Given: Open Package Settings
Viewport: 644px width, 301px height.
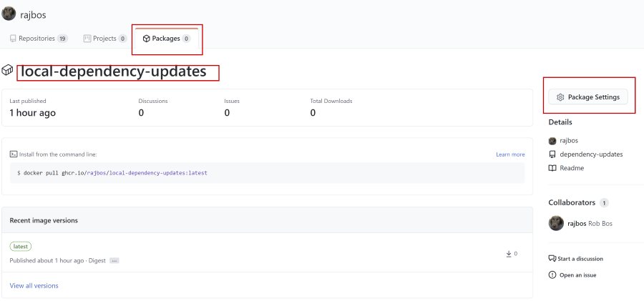Looking at the screenshot, I should [x=587, y=97].
